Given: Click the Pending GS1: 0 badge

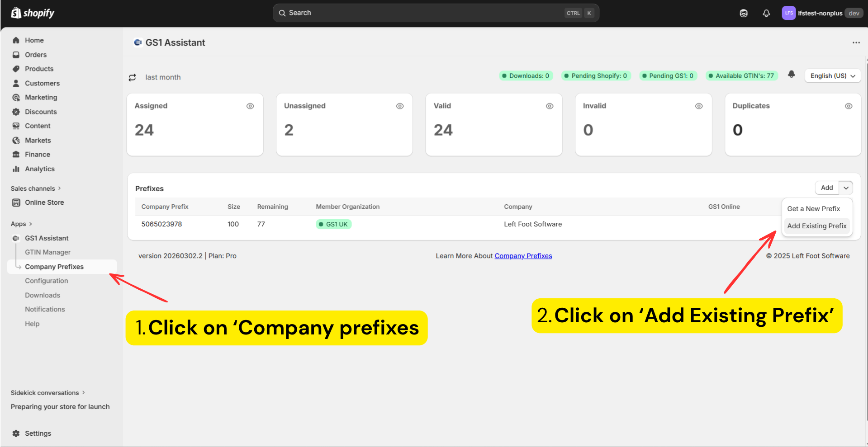Looking at the screenshot, I should click(x=668, y=76).
